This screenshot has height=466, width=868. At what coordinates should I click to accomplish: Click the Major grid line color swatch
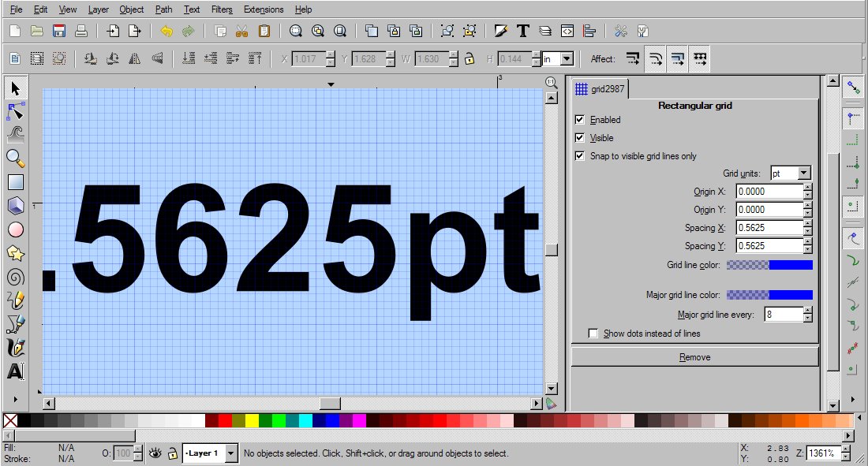[x=769, y=295]
